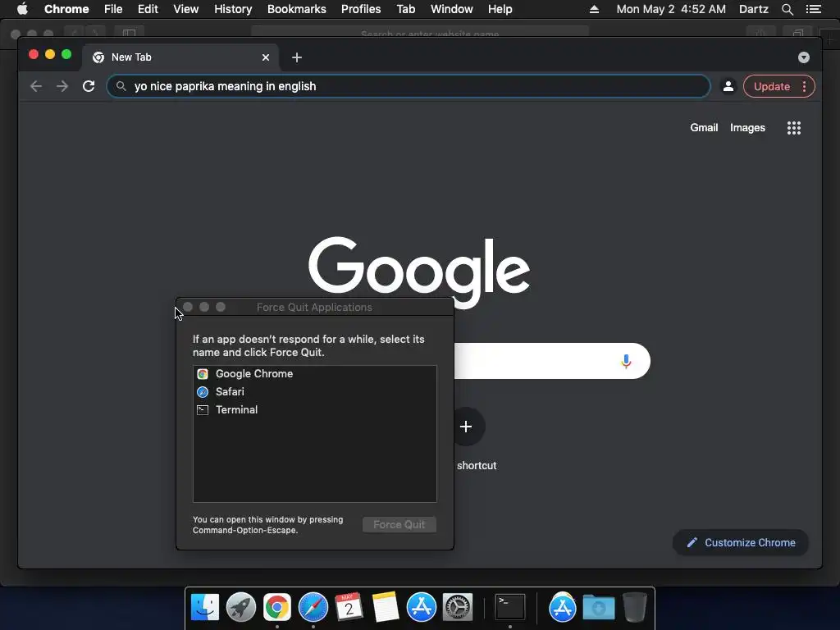Click the Dartz user name in menu bar
Viewport: 840px width, 630px height.
pyautogui.click(x=753, y=9)
